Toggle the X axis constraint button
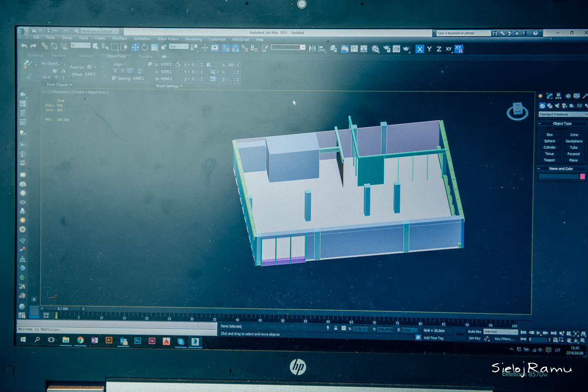 pos(419,49)
